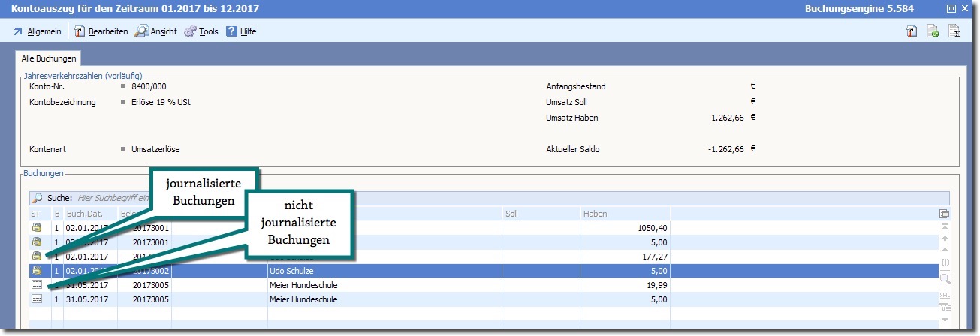Open the Hilfe help menu
Image resolution: width=980 pixels, height=336 pixels.
tap(241, 31)
